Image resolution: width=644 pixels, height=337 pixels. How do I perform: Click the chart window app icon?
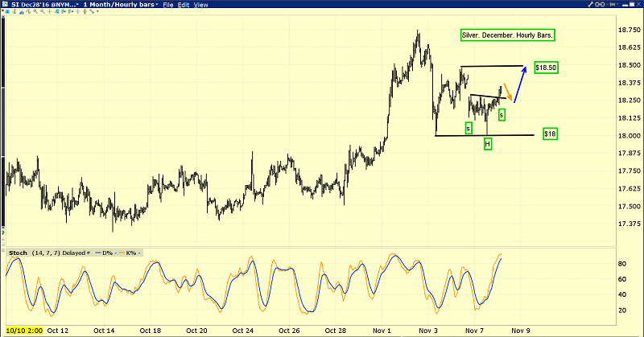(x=5, y=5)
